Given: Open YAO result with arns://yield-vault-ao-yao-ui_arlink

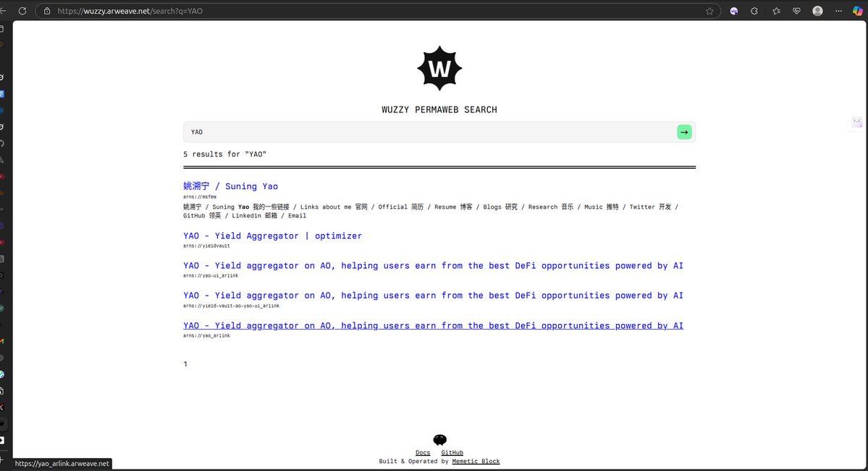Looking at the screenshot, I should pyautogui.click(x=433, y=296).
